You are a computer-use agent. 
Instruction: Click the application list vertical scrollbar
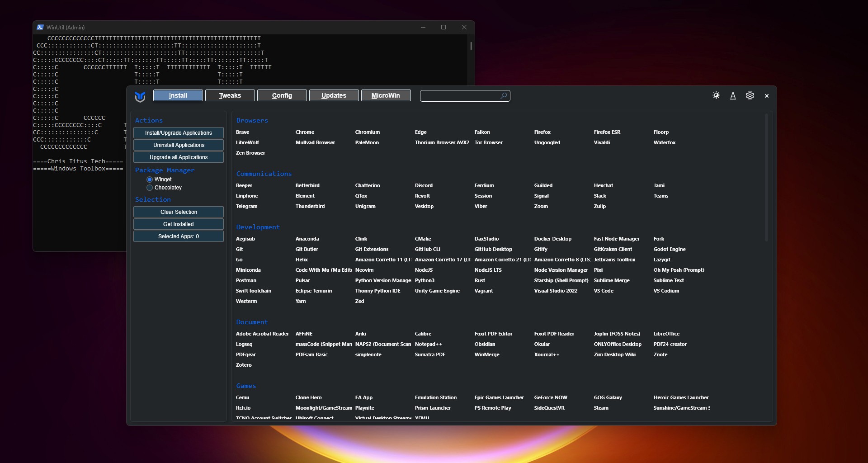point(766,178)
